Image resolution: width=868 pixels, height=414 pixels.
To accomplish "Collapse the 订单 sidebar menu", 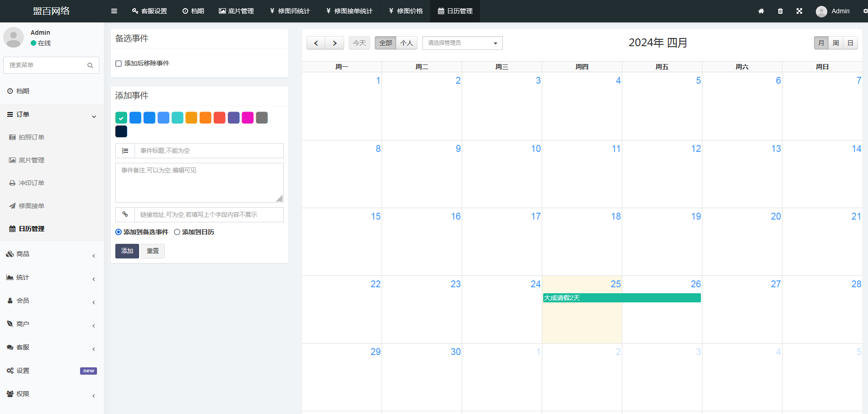I will pyautogui.click(x=23, y=114).
